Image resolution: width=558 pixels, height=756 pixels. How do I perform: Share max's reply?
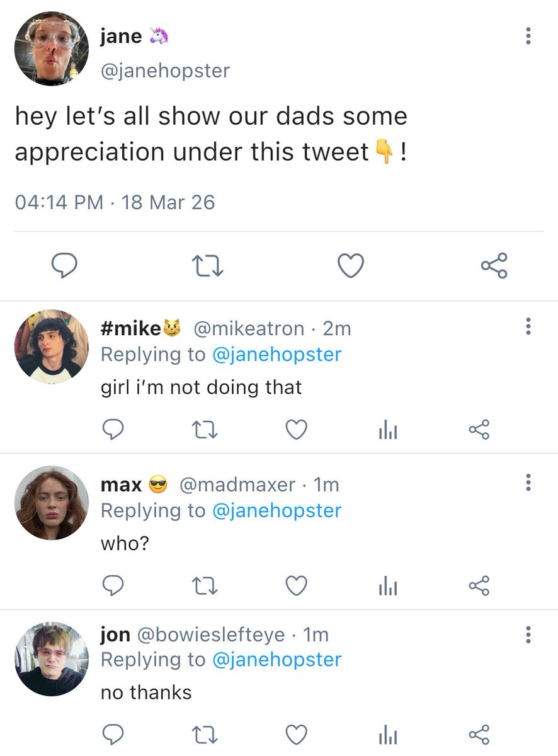tap(479, 587)
